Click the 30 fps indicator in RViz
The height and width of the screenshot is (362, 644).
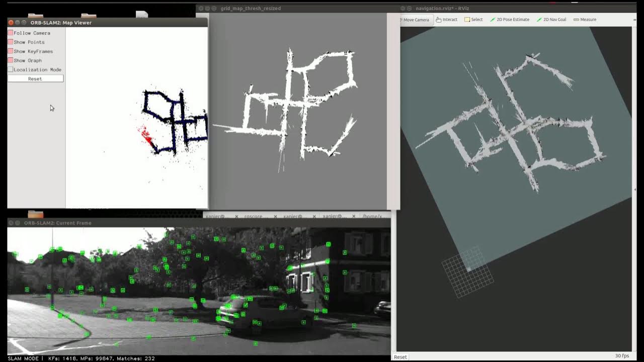[622, 356]
